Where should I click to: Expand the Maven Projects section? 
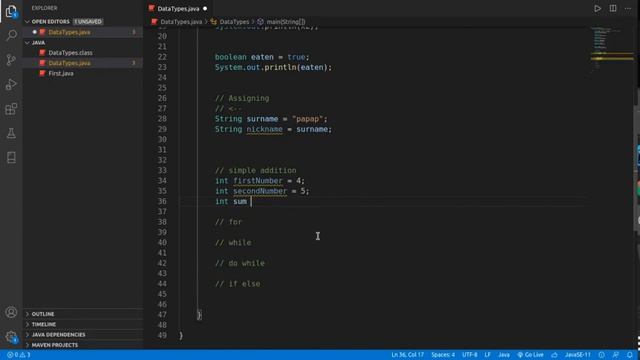(55, 345)
